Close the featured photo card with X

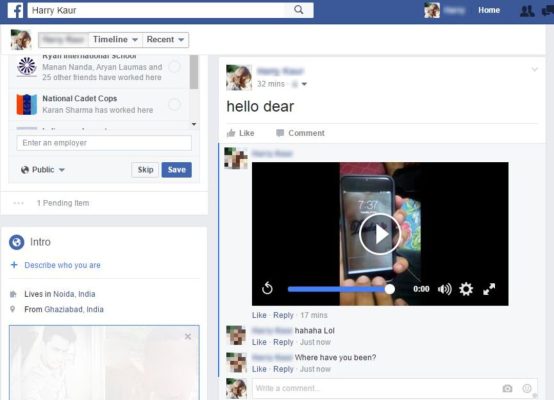pos(188,337)
